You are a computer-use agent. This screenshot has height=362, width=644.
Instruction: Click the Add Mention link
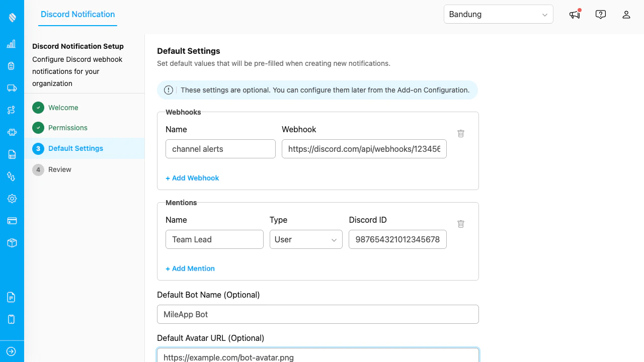click(190, 268)
